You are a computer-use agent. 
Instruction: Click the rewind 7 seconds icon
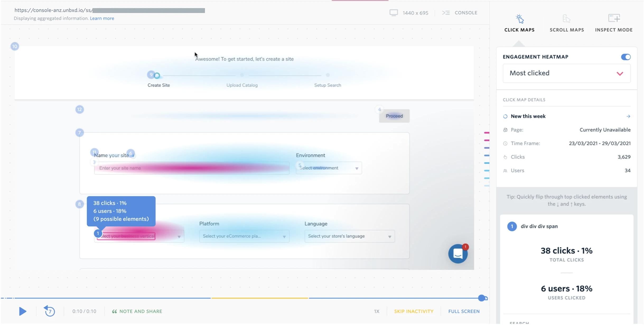tap(49, 311)
